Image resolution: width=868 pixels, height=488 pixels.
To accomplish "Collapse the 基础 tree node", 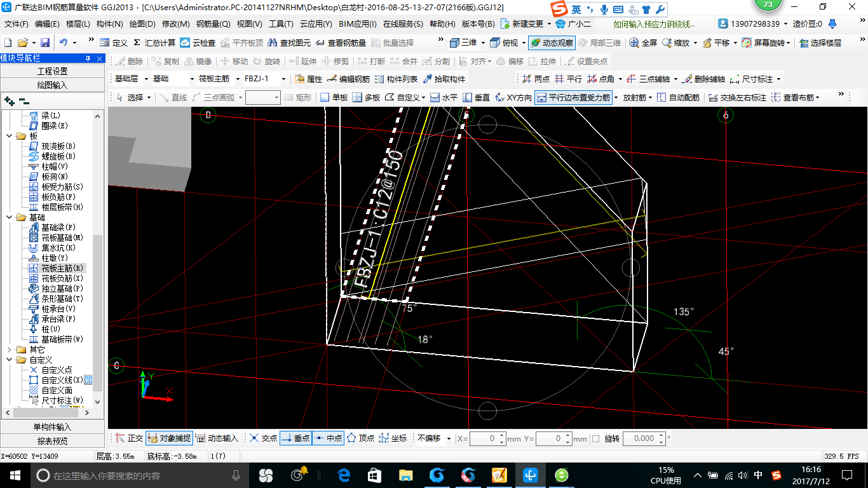I will point(9,217).
